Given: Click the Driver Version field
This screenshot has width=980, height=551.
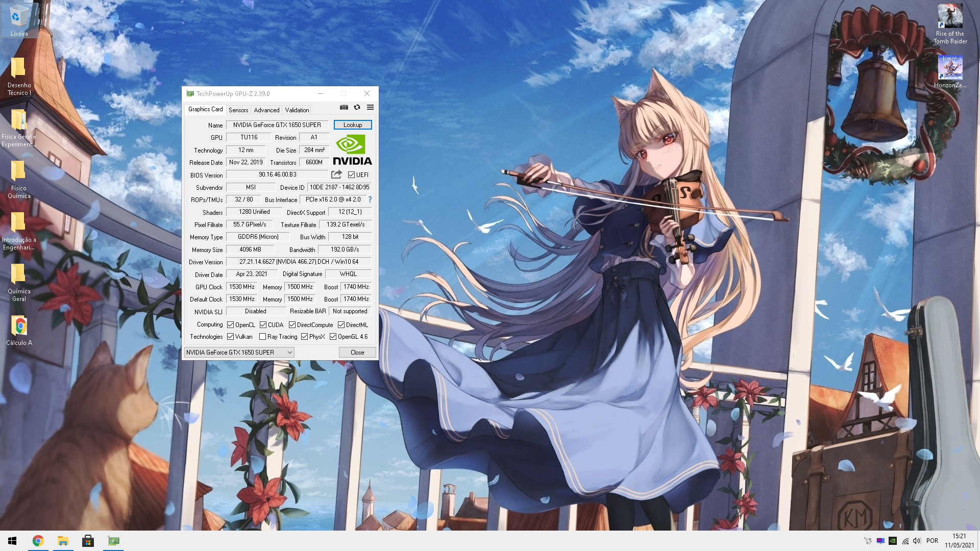Looking at the screenshot, I should (299, 262).
